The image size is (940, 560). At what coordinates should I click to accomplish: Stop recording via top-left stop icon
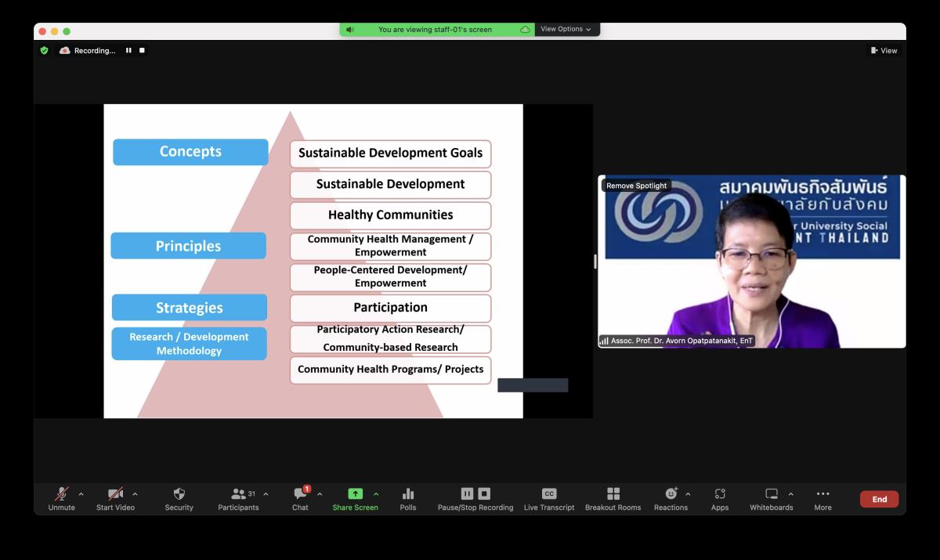point(142,50)
